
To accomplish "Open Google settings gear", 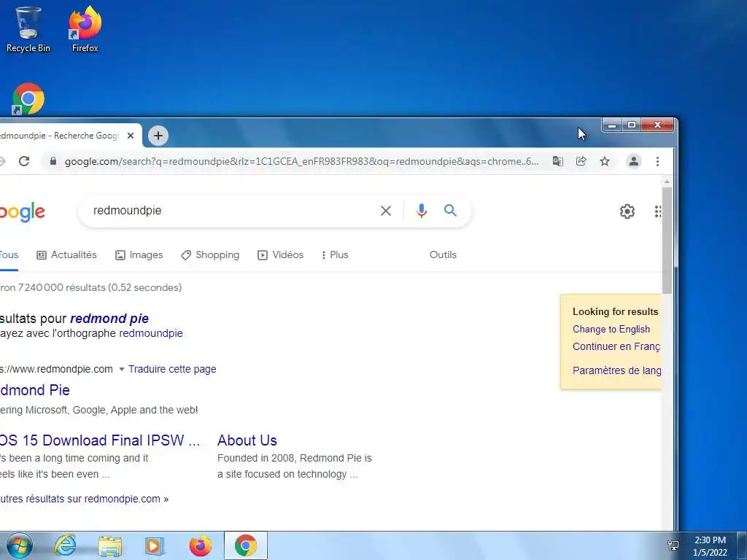I will coord(627,211).
